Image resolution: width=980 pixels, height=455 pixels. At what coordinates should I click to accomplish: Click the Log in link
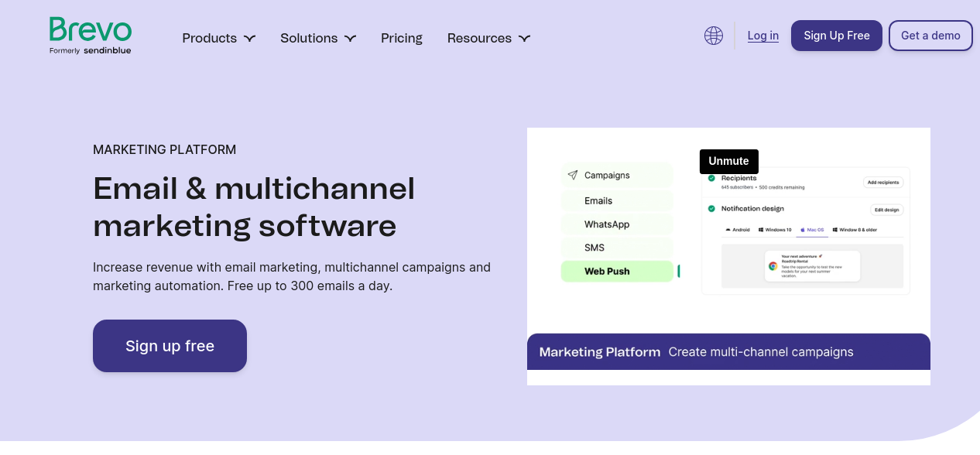(x=762, y=36)
